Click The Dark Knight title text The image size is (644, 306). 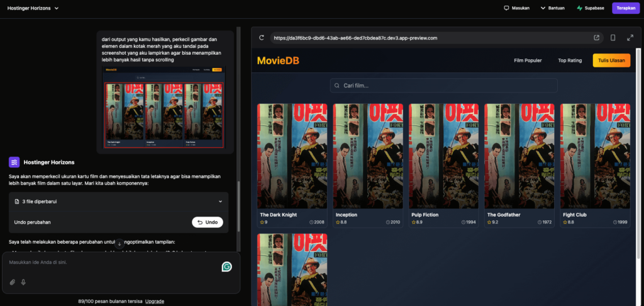click(x=279, y=215)
